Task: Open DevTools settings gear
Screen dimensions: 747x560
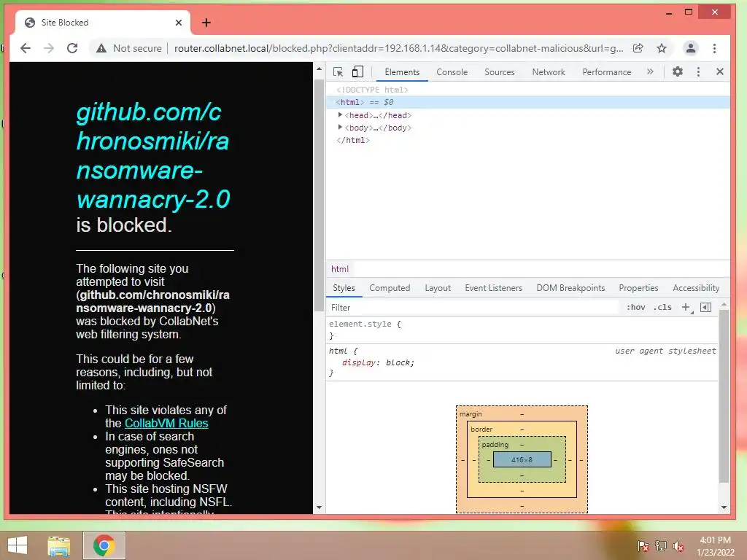Action: pos(678,71)
